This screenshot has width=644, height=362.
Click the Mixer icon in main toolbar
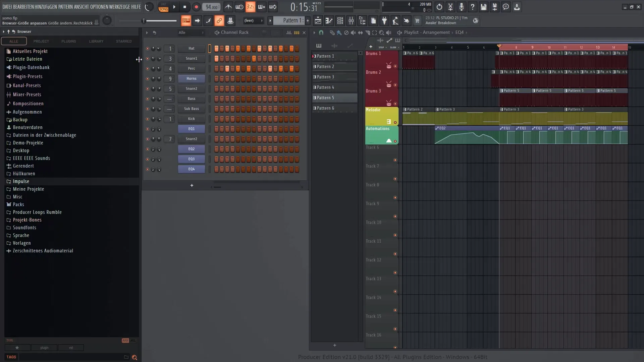click(x=351, y=21)
